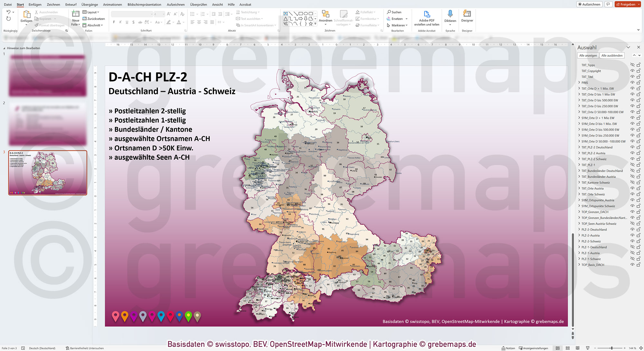
Task: Open the Layout dropdown
Action: pyautogui.click(x=92, y=12)
